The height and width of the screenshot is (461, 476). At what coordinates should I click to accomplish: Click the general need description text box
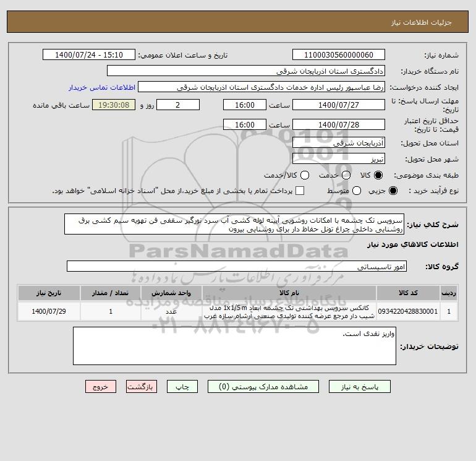point(234,224)
